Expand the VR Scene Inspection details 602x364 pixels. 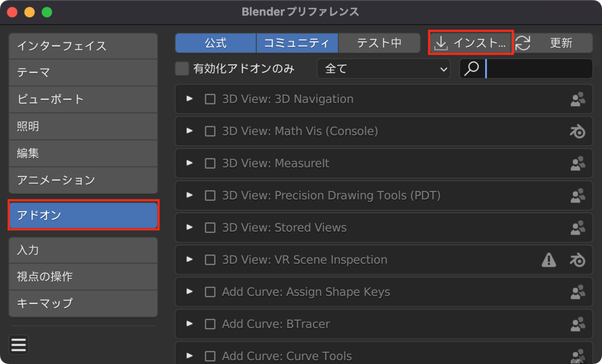tap(190, 259)
